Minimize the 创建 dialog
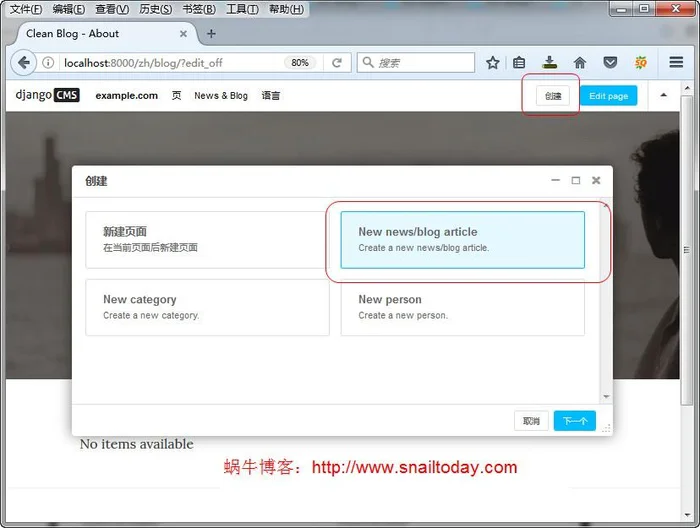Viewport: 700px width, 528px height. (555, 180)
